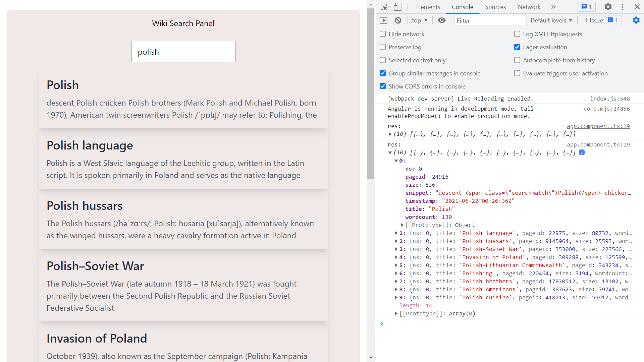Open console settings blue gear icon

coord(636,20)
